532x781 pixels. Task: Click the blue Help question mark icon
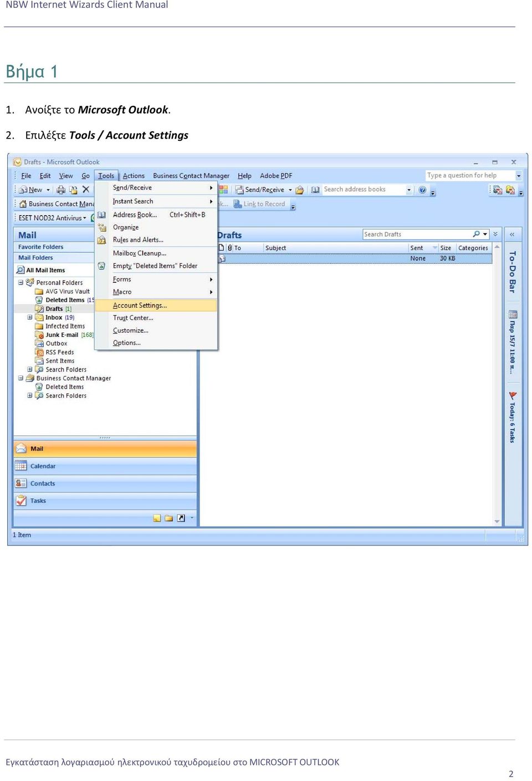click(422, 190)
